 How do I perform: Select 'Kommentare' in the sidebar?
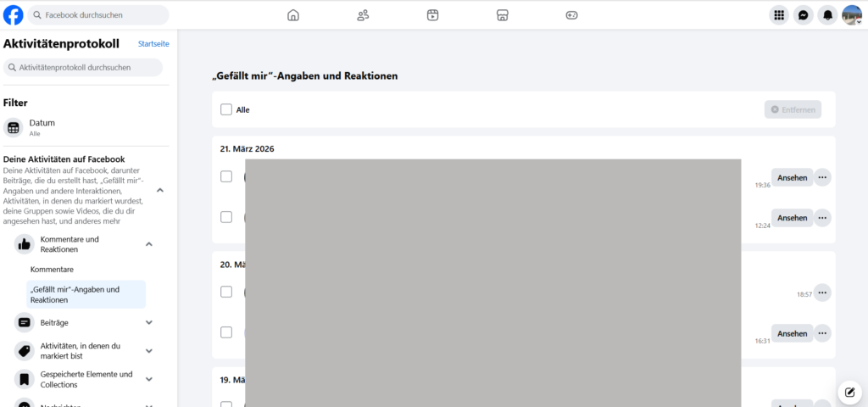[52, 270]
